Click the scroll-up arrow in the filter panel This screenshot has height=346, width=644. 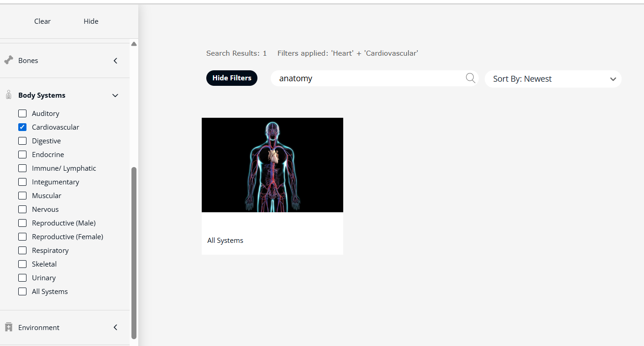(x=134, y=44)
